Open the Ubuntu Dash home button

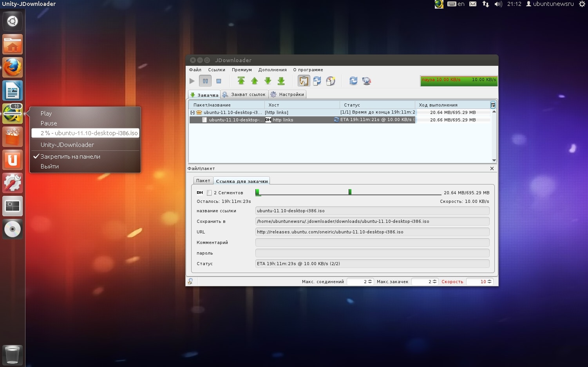click(x=13, y=21)
